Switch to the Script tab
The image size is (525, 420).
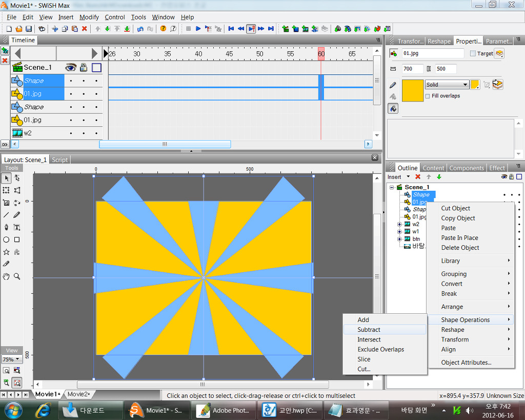coord(59,160)
